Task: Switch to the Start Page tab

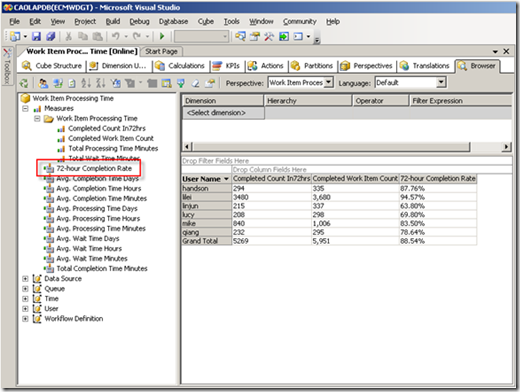Action: [161, 52]
